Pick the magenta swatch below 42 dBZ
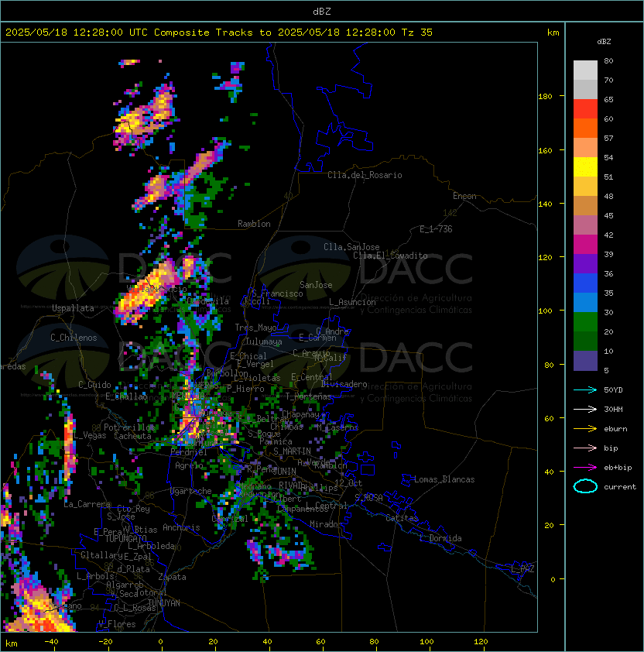The width and height of the screenshot is (644, 652). (585, 245)
